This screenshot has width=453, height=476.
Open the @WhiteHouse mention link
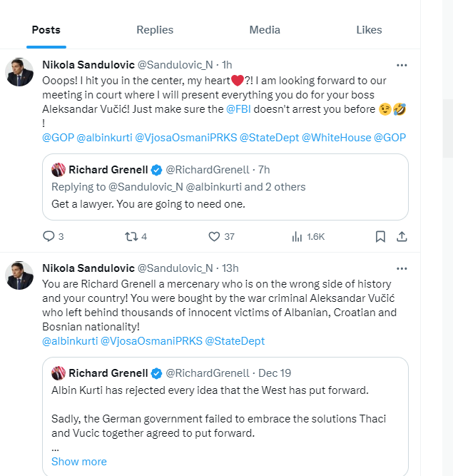336,137
